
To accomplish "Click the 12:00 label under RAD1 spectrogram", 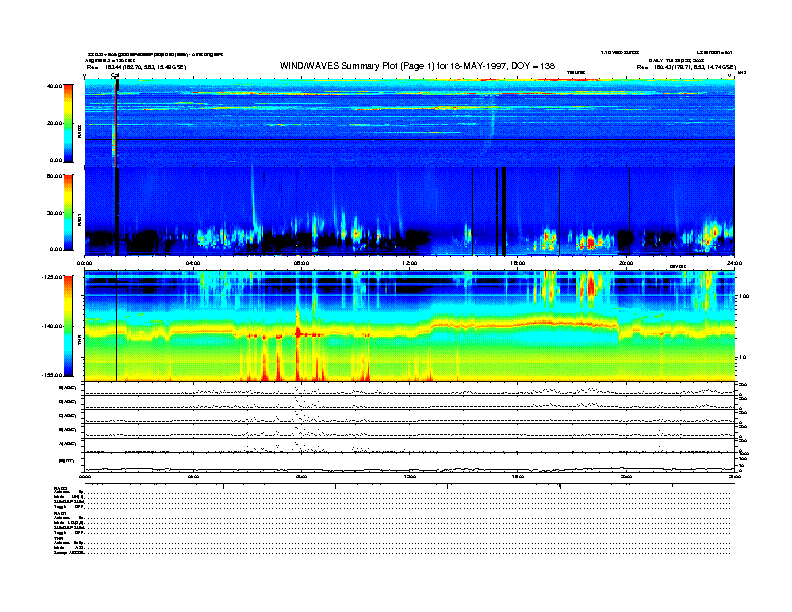I will pos(410,263).
